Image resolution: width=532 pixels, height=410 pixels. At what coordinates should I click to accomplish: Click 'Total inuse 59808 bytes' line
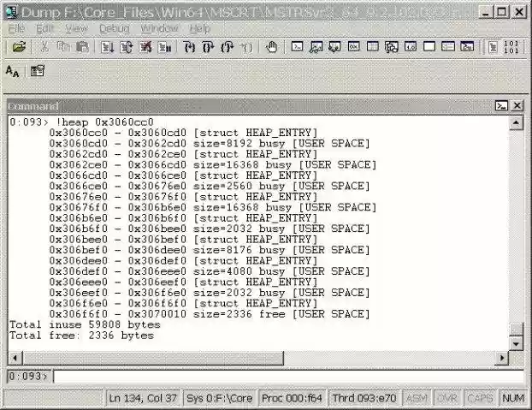(x=85, y=324)
